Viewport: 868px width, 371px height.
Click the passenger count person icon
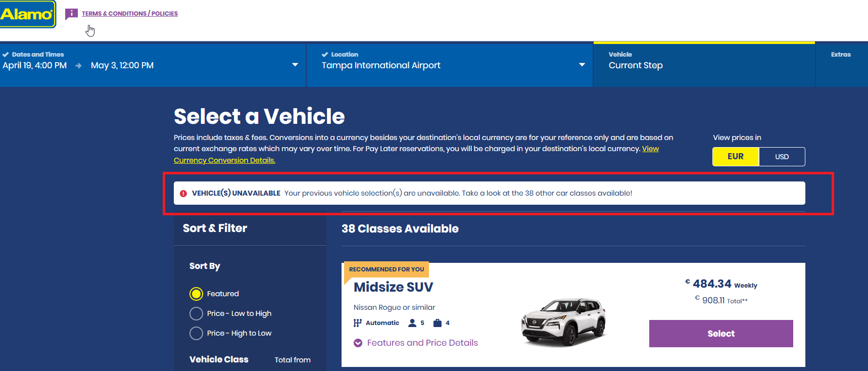[x=412, y=323]
